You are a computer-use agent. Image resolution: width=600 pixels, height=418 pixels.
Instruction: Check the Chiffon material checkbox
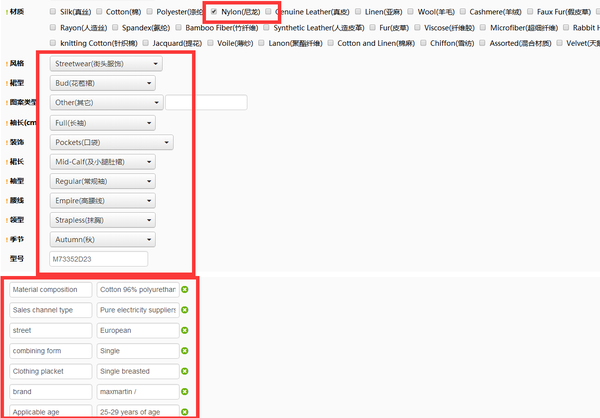(x=423, y=43)
